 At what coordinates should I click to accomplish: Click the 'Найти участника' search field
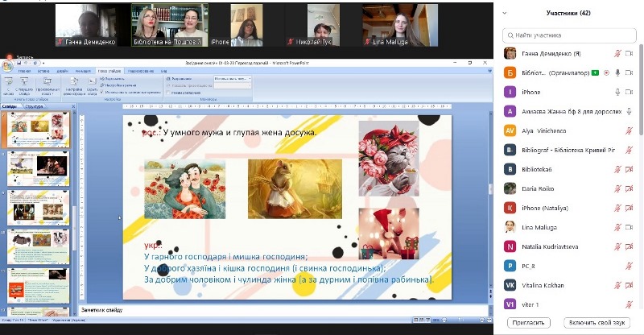click(x=570, y=35)
